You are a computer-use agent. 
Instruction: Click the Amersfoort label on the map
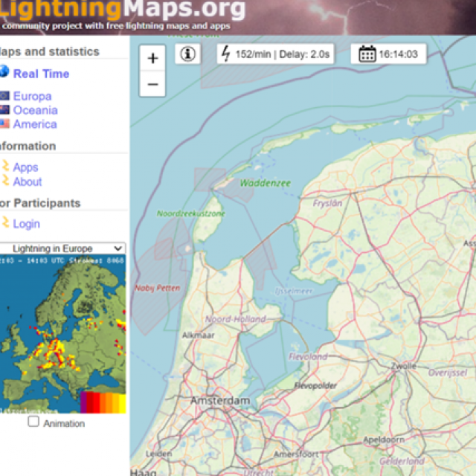[296, 454]
